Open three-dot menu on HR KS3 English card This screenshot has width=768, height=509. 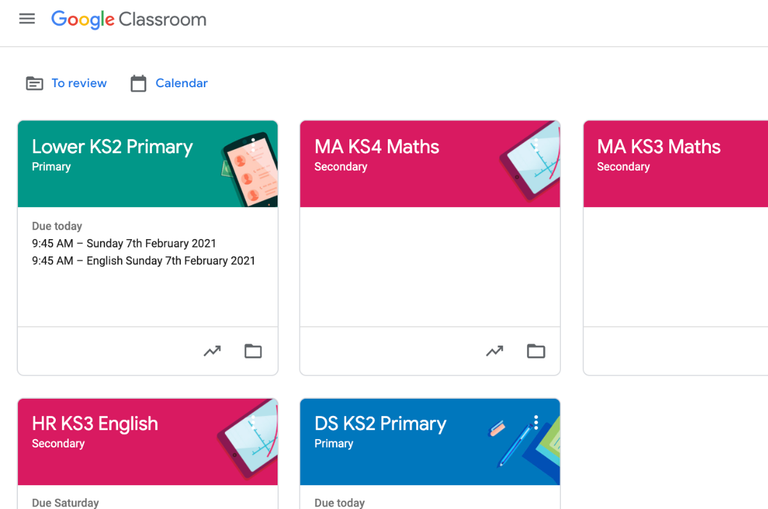[x=253, y=422]
